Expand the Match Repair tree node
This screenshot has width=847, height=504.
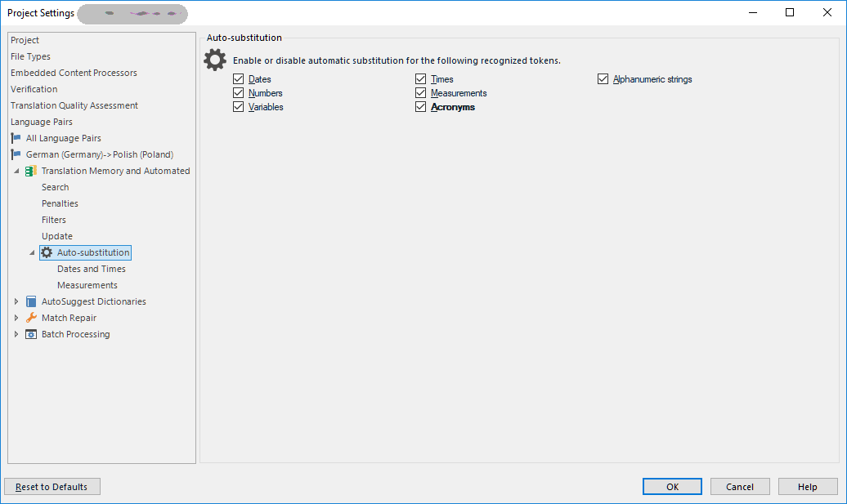pos(16,318)
